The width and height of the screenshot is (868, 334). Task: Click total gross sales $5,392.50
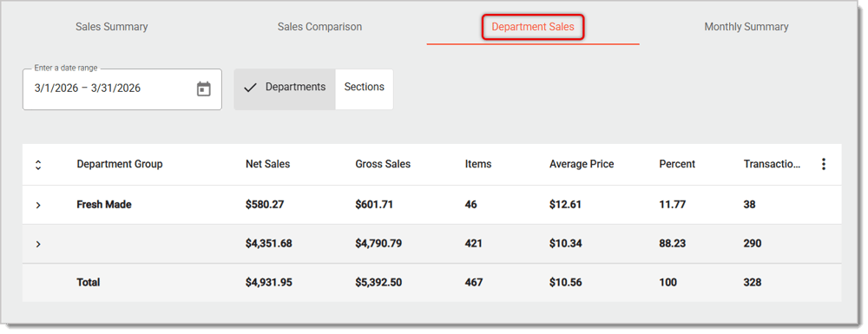[378, 283]
